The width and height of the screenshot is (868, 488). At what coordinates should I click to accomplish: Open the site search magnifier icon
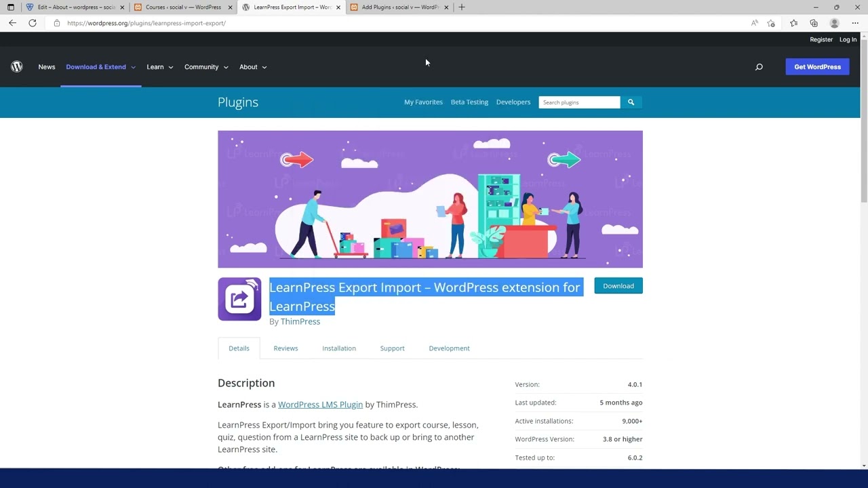(759, 66)
